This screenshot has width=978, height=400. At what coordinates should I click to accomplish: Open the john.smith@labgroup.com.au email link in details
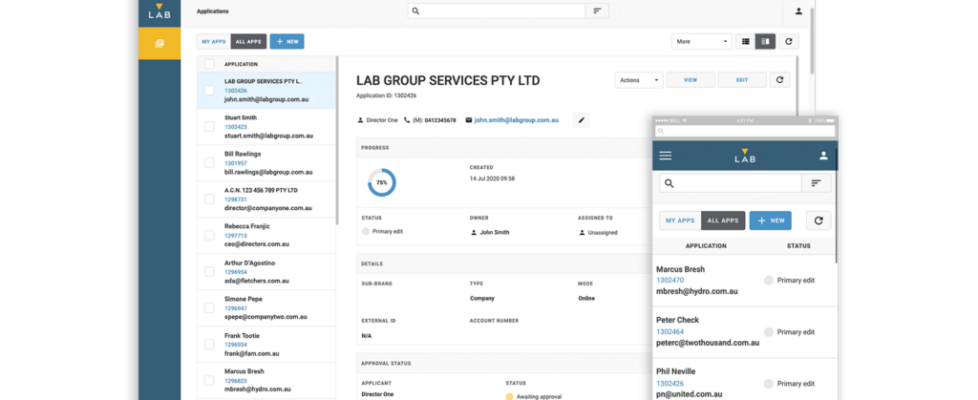click(516, 120)
